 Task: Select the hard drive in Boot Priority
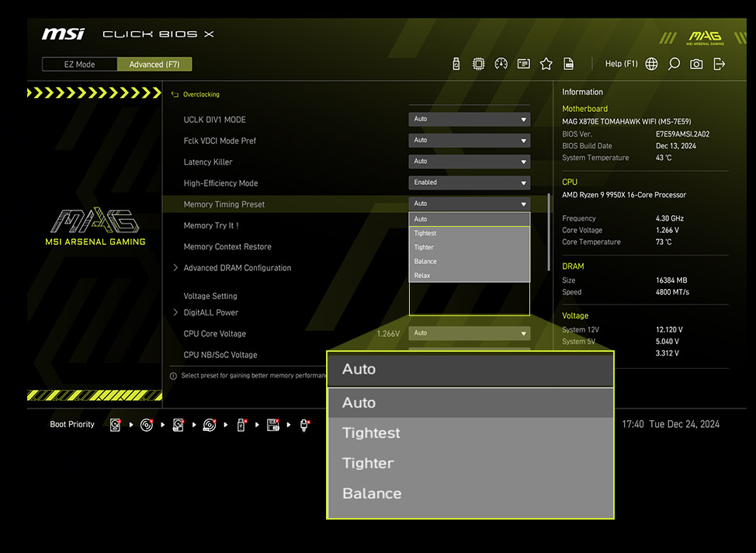click(115, 425)
